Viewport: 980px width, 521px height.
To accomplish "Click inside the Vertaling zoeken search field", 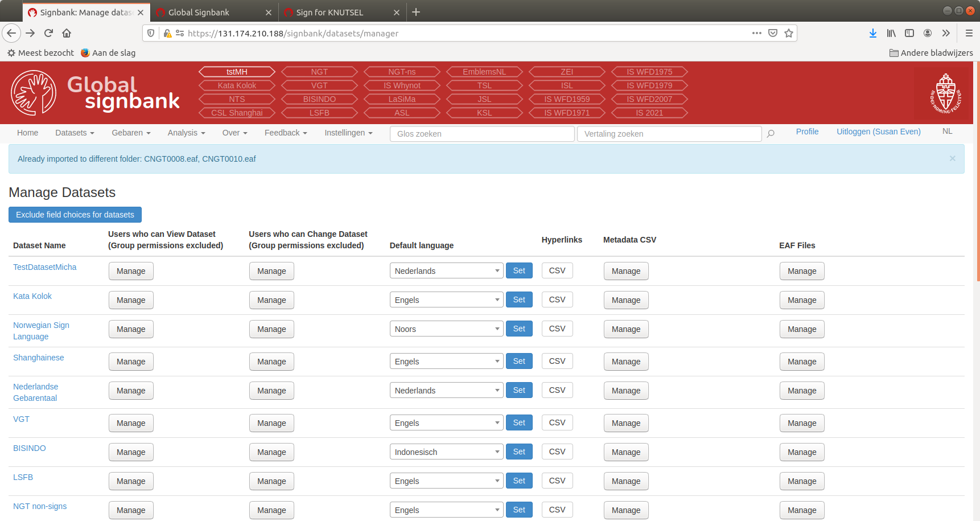I will [x=669, y=133].
